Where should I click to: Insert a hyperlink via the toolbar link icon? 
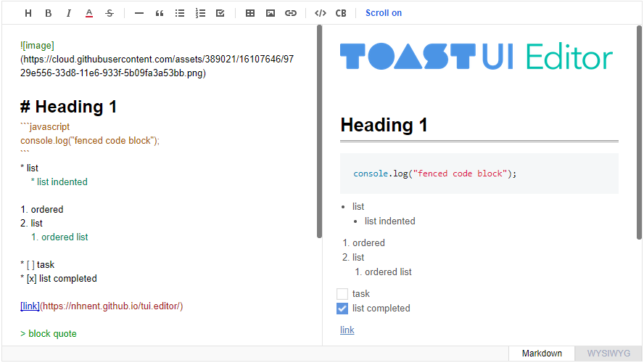[x=291, y=13]
